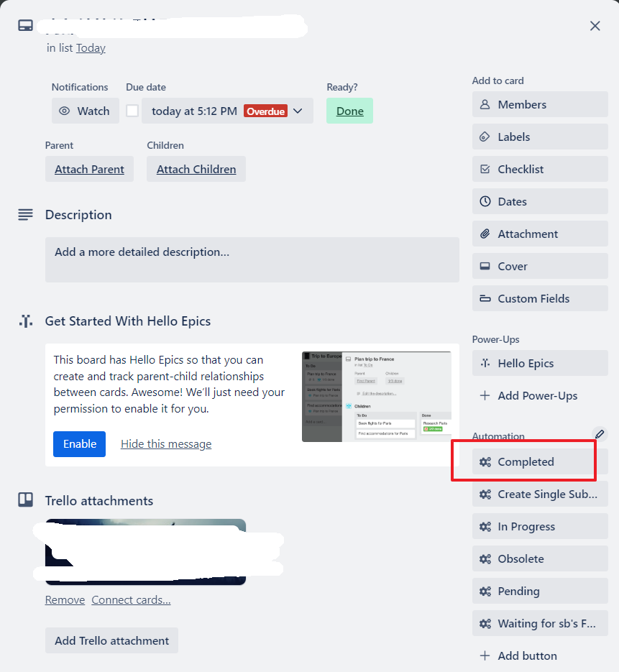Check the due date complete checkbox
The image size is (619, 672).
[x=132, y=111]
